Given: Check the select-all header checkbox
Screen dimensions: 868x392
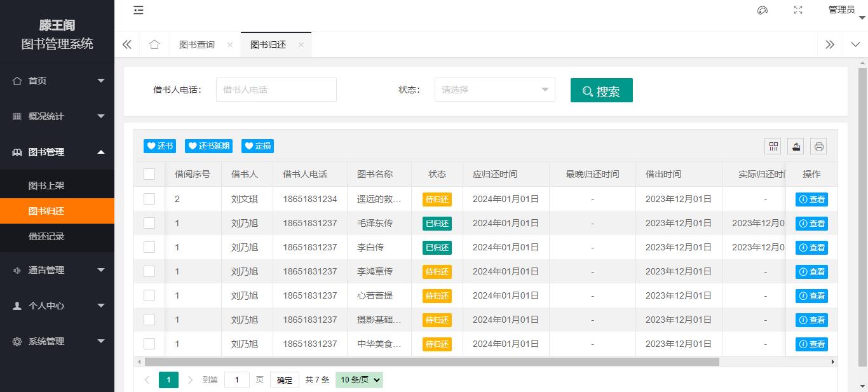Looking at the screenshot, I should (149, 174).
